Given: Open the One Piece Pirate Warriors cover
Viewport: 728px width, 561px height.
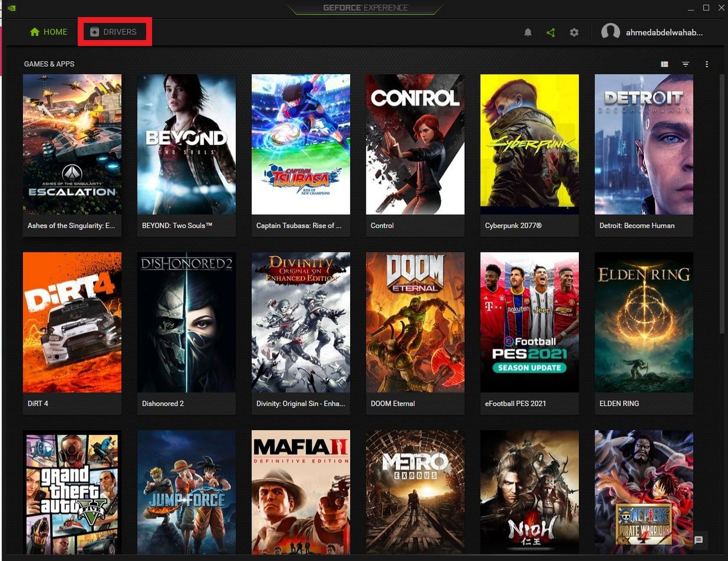Looking at the screenshot, I should click(644, 492).
